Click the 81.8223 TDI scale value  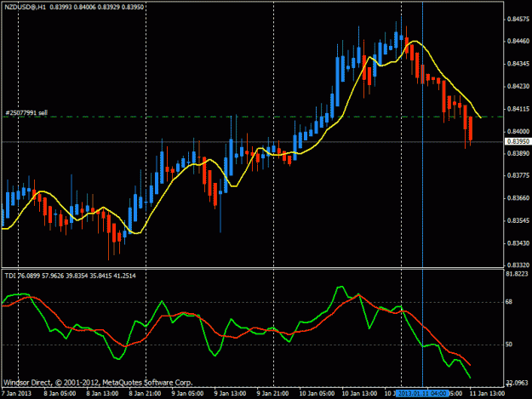click(x=517, y=274)
